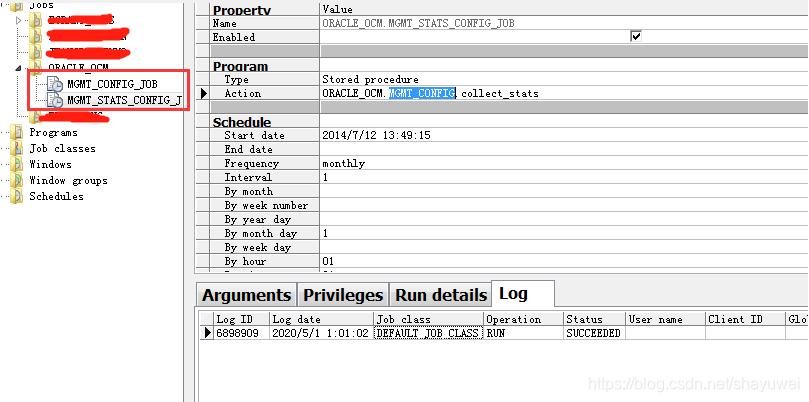
Task: Click the By week number value field
Action: tap(564, 205)
